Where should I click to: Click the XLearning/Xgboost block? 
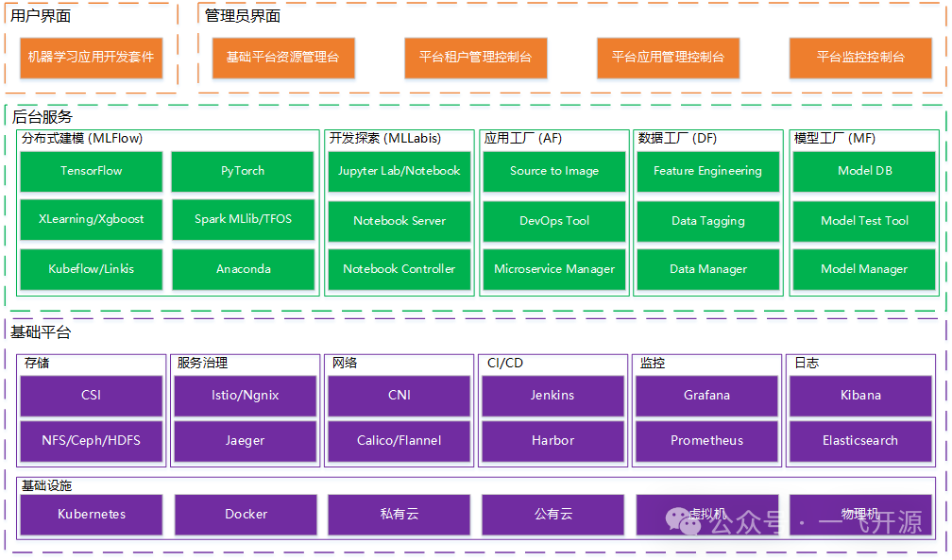tap(91, 219)
